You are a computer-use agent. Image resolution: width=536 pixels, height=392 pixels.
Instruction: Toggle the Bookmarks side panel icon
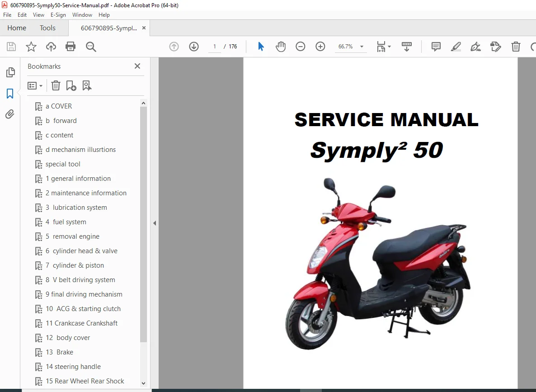tap(10, 94)
